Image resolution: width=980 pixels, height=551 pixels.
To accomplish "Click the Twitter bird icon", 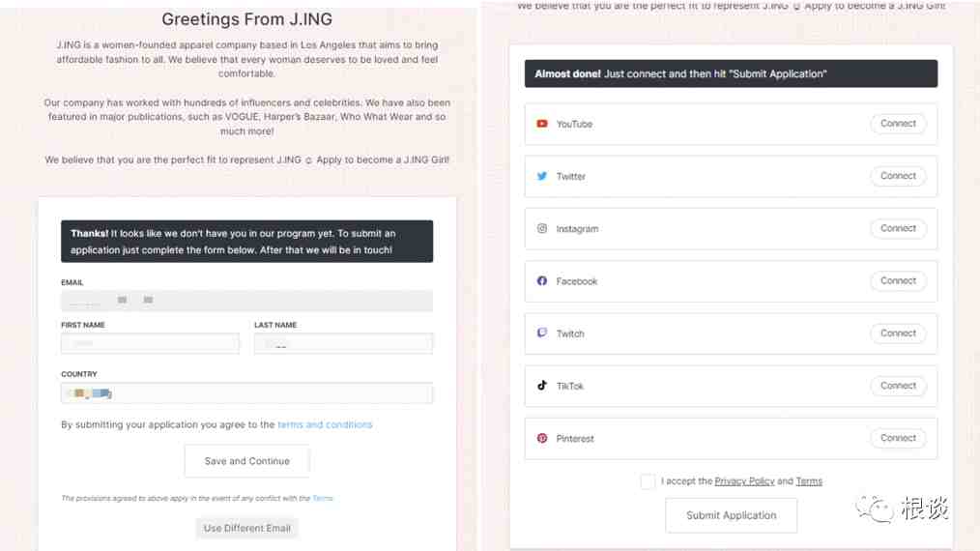I will pyautogui.click(x=542, y=176).
